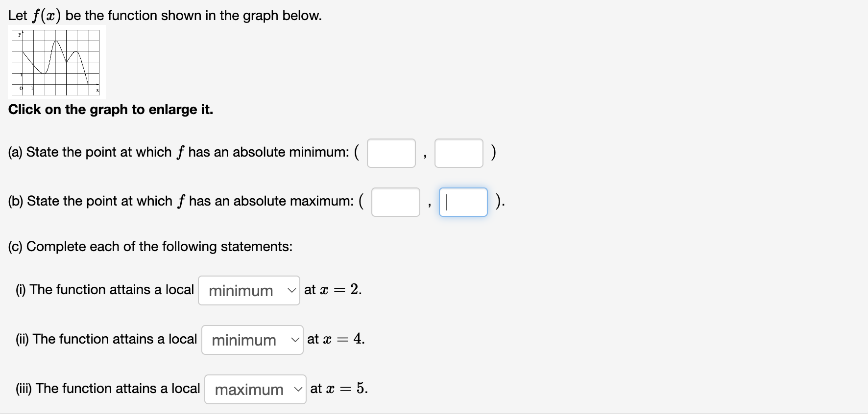868x417 pixels.
Task: Click the y-axis label on the graph
Action: 20,34
